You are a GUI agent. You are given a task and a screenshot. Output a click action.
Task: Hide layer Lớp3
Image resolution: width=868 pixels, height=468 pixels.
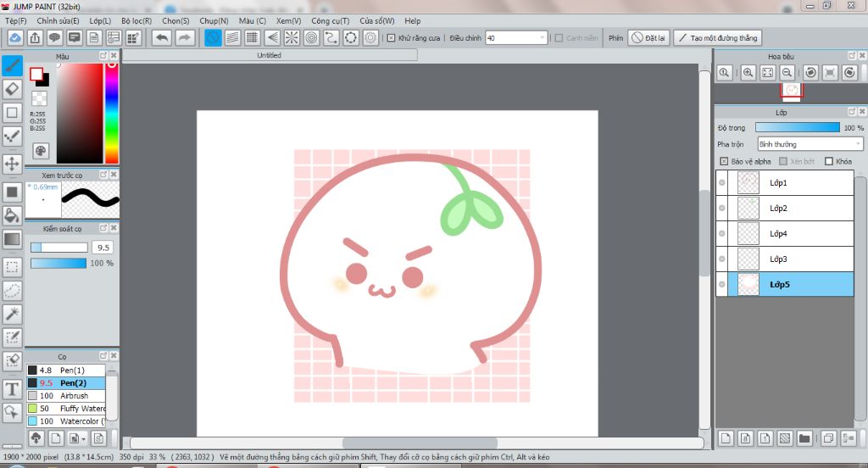coord(722,259)
